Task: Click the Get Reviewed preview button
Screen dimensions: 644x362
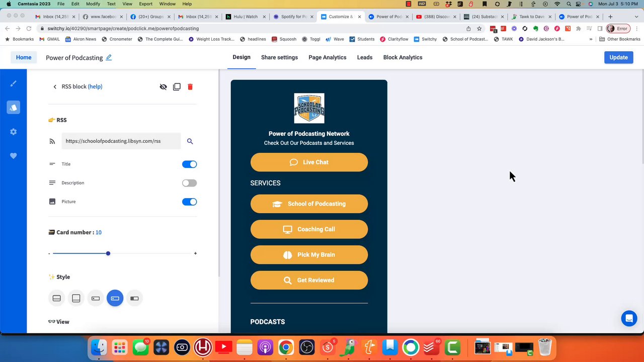Action: tap(309, 280)
